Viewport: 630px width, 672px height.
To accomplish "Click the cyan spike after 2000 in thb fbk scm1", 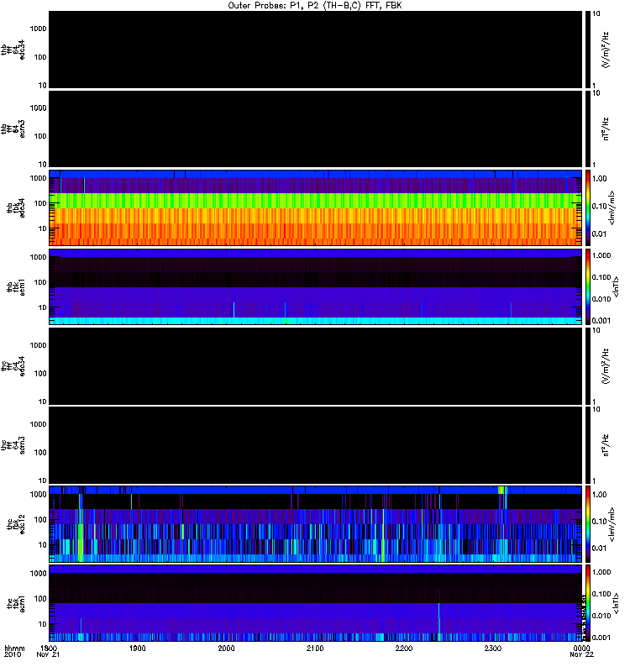I will pyautogui.click(x=234, y=310).
